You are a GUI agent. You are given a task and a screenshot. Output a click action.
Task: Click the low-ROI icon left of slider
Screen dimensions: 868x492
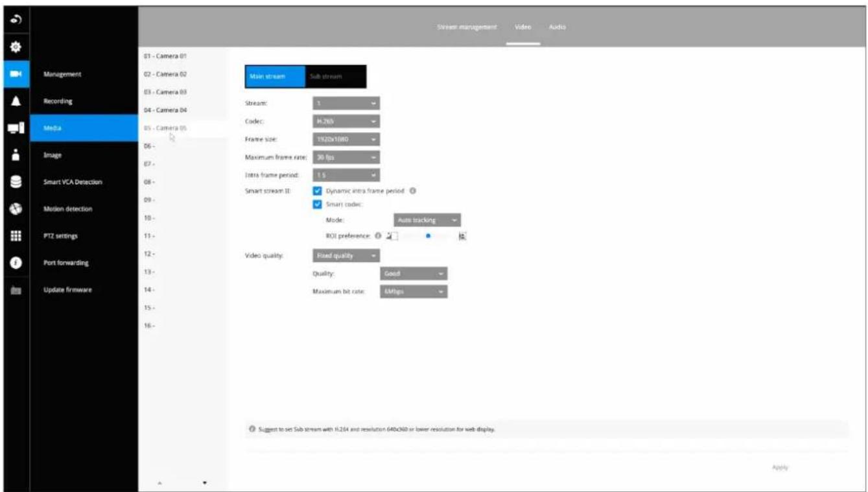pyautogui.click(x=392, y=237)
